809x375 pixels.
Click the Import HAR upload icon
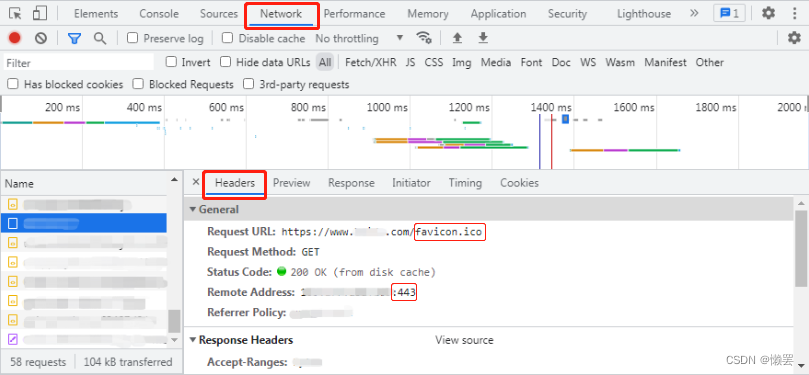(x=457, y=38)
